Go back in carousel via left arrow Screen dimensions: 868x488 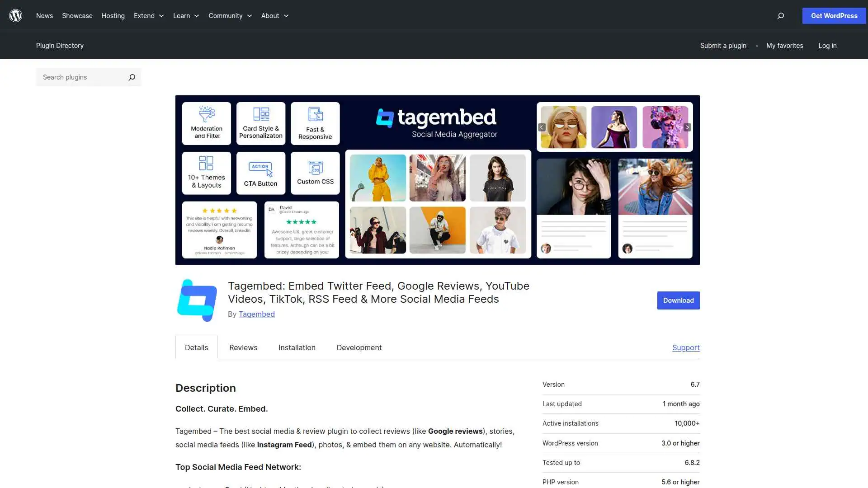pyautogui.click(x=542, y=127)
